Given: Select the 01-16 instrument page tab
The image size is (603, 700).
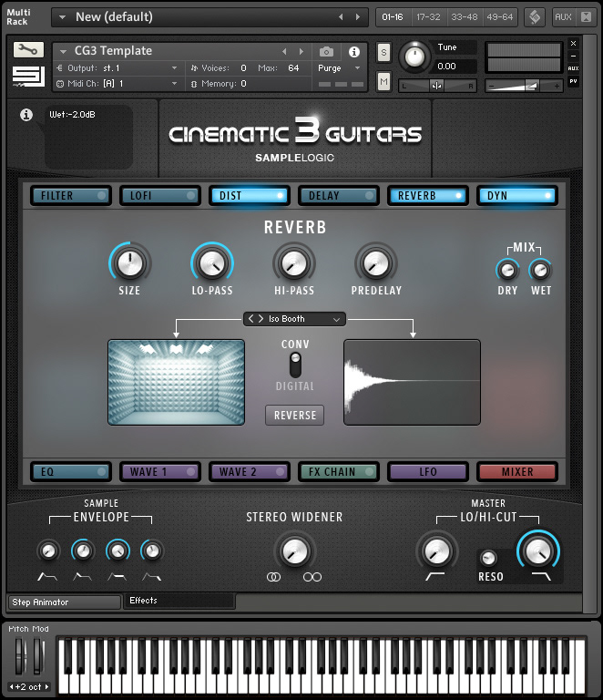Looking at the screenshot, I should point(393,17).
